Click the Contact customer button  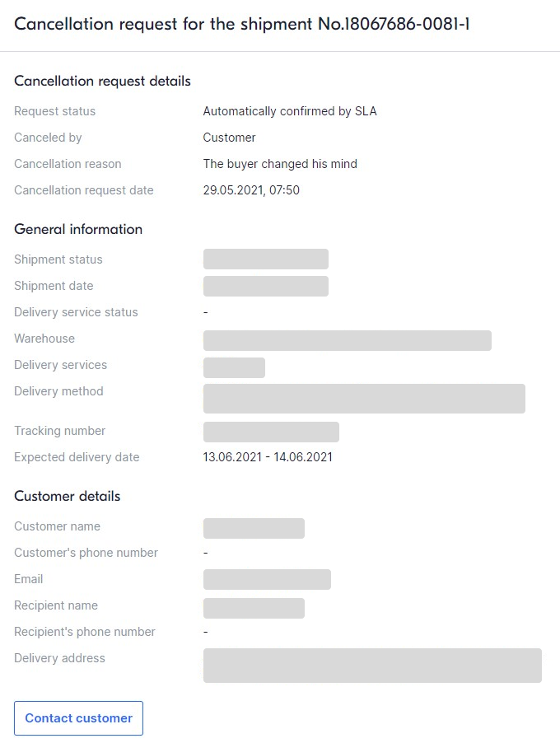pos(78,718)
